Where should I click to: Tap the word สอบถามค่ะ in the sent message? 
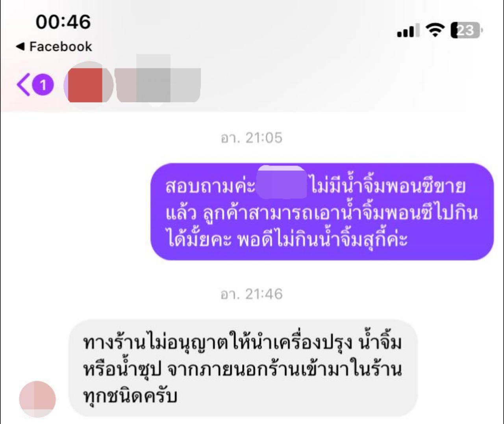tap(210, 186)
